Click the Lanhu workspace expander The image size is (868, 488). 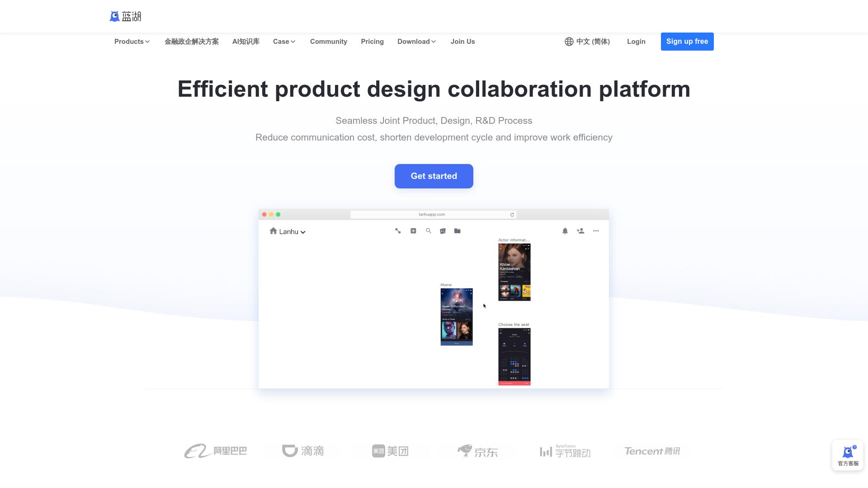tap(304, 232)
